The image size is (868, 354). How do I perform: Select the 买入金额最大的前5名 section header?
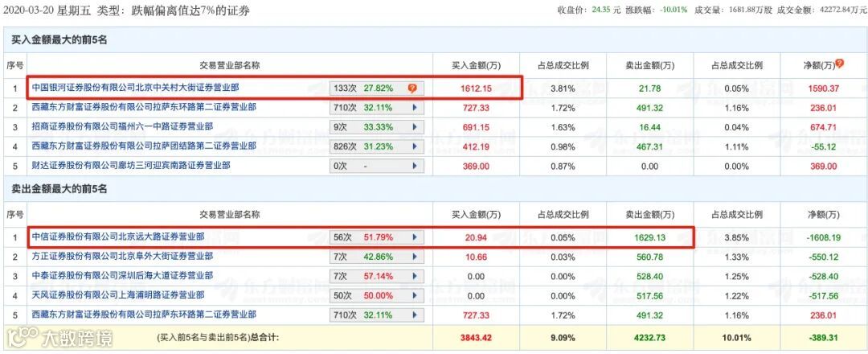click(59, 40)
